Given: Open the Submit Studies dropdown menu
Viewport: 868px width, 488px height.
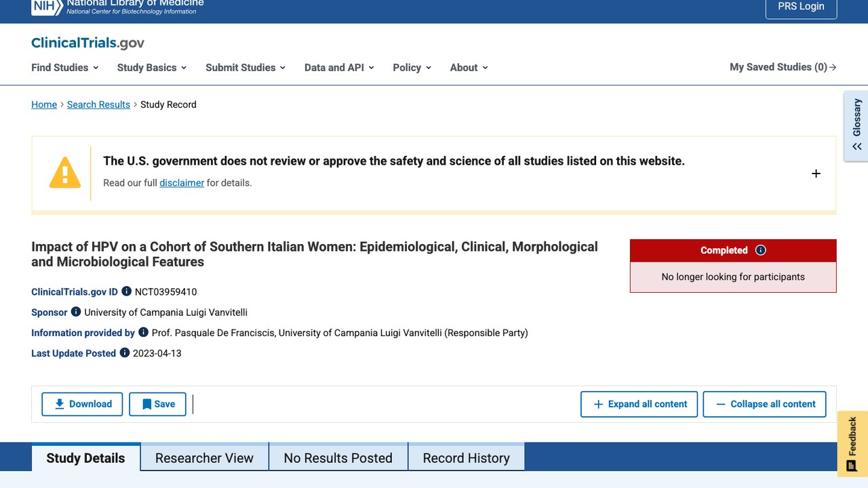Looking at the screenshot, I should [x=245, y=67].
